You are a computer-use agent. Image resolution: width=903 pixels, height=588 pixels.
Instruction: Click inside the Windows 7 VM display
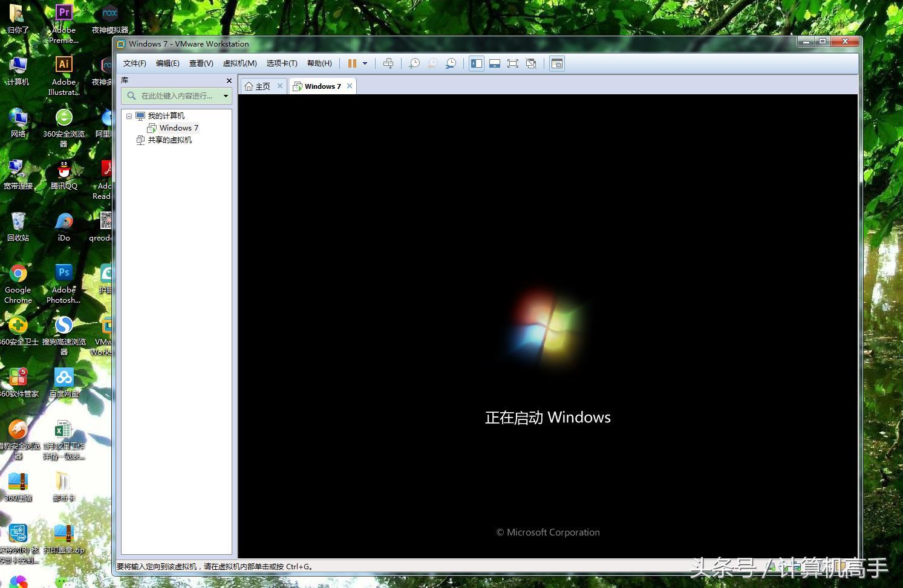548,326
